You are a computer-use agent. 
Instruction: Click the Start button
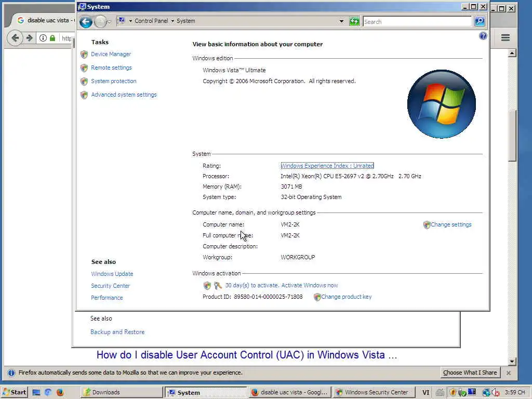coord(14,392)
